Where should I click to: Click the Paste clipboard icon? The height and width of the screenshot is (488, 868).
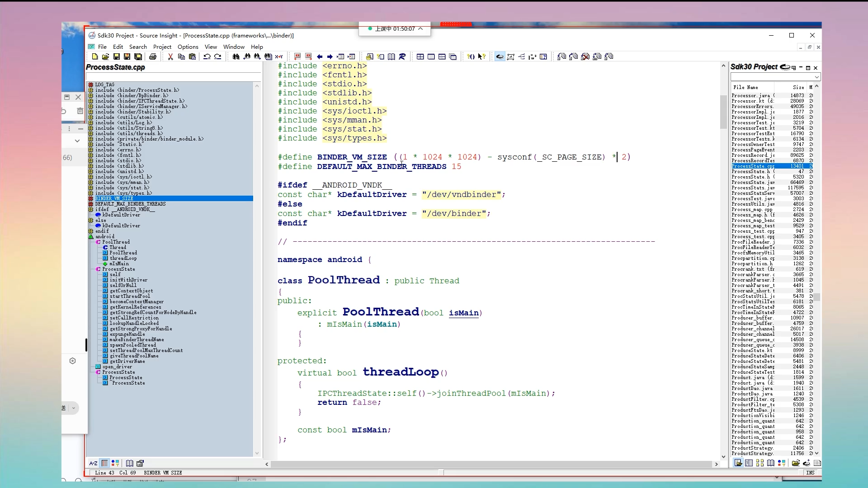click(193, 56)
